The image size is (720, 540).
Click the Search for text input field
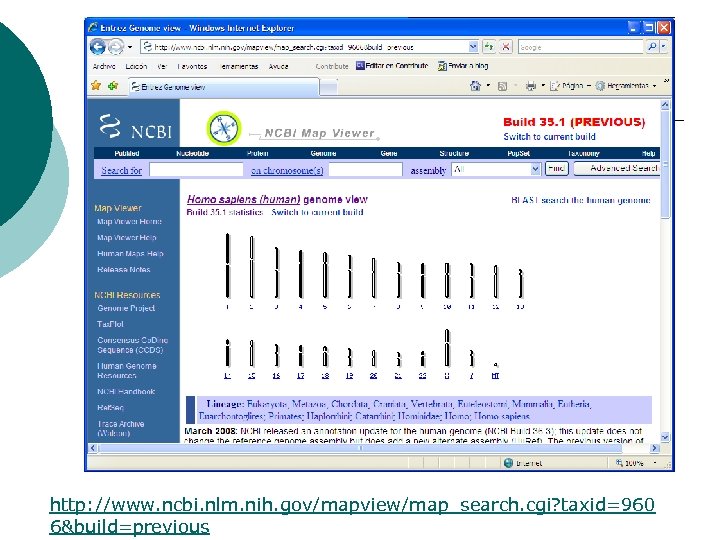click(196, 169)
